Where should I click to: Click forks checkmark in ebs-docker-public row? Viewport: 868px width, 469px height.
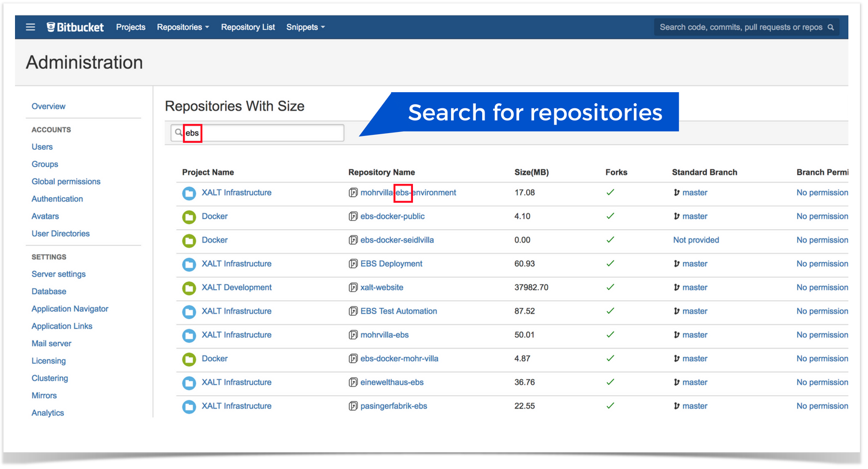610,216
